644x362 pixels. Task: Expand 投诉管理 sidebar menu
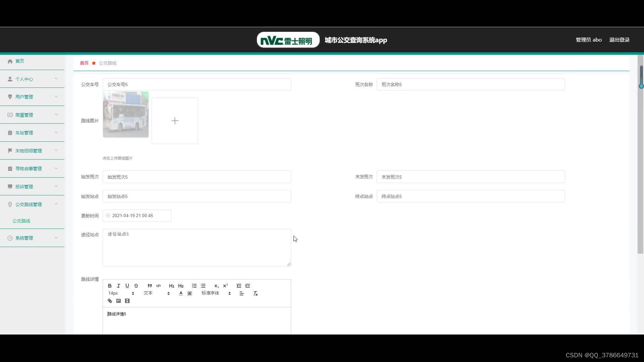pos(32,187)
